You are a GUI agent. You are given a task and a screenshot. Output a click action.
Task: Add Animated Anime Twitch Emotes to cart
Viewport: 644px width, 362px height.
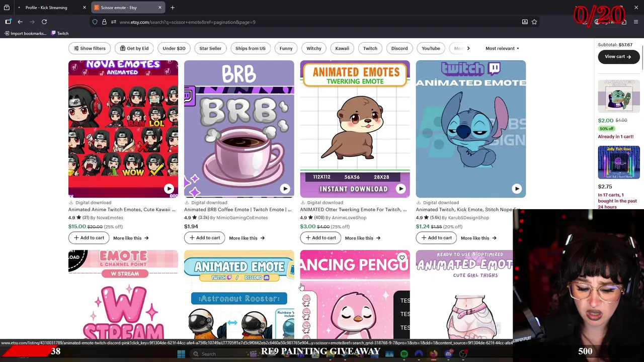pyautogui.click(x=89, y=238)
